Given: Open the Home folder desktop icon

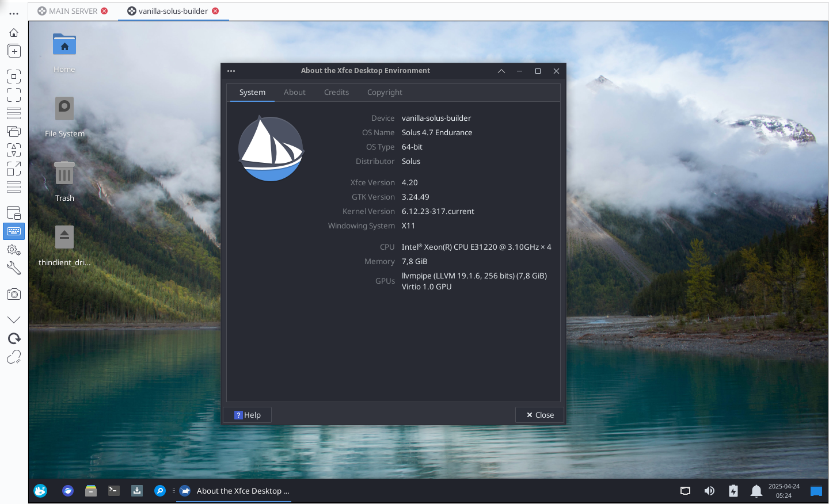Looking at the screenshot, I should 64,45.
